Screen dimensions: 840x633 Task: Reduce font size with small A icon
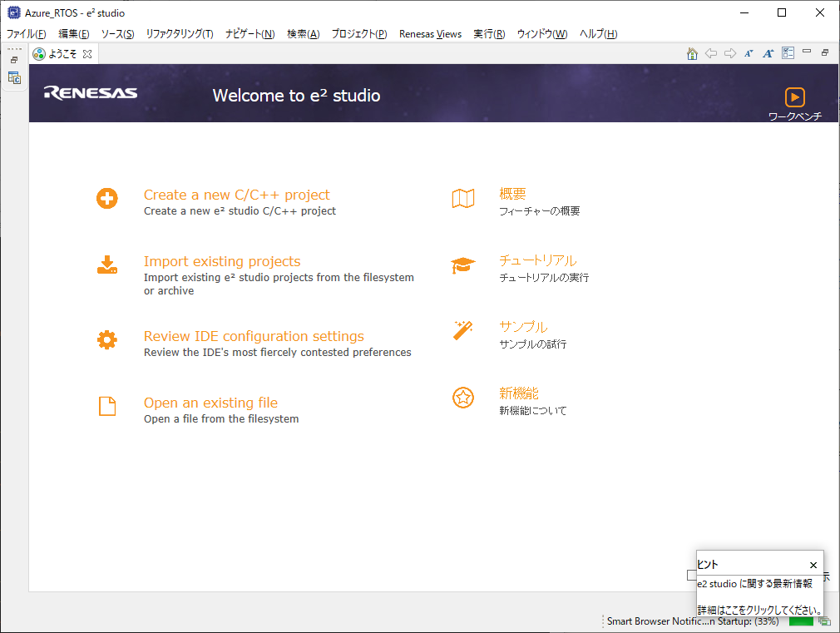pyautogui.click(x=749, y=53)
